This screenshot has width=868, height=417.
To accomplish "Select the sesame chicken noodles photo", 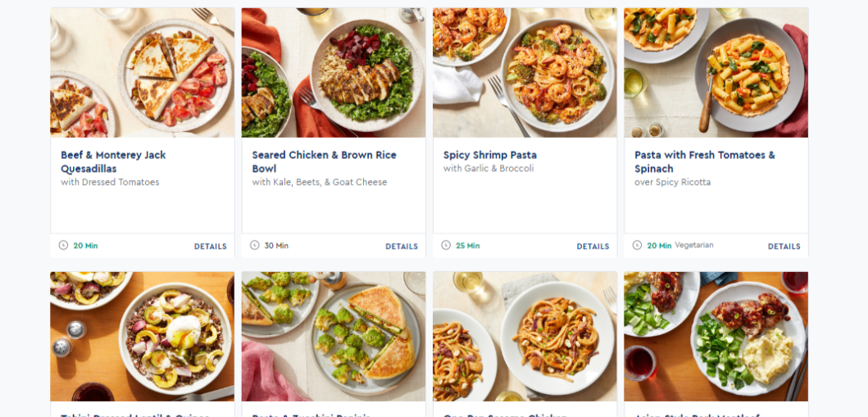I will point(525,336).
